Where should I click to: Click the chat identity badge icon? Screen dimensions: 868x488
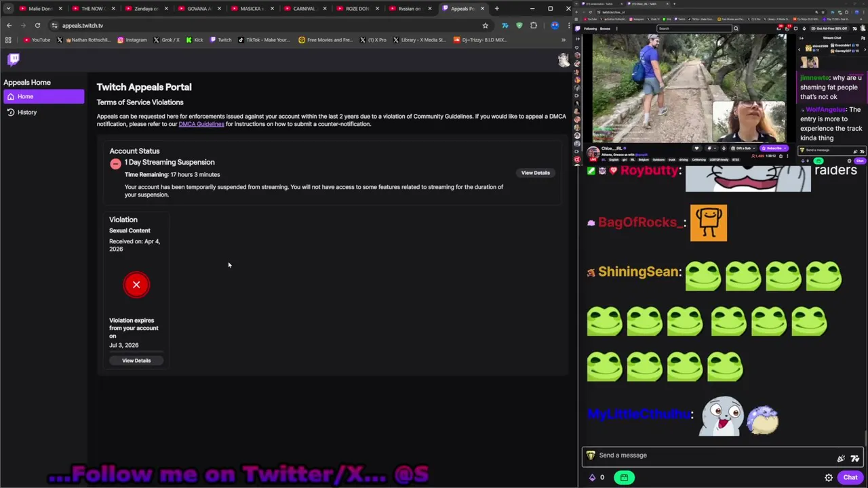coord(591,455)
